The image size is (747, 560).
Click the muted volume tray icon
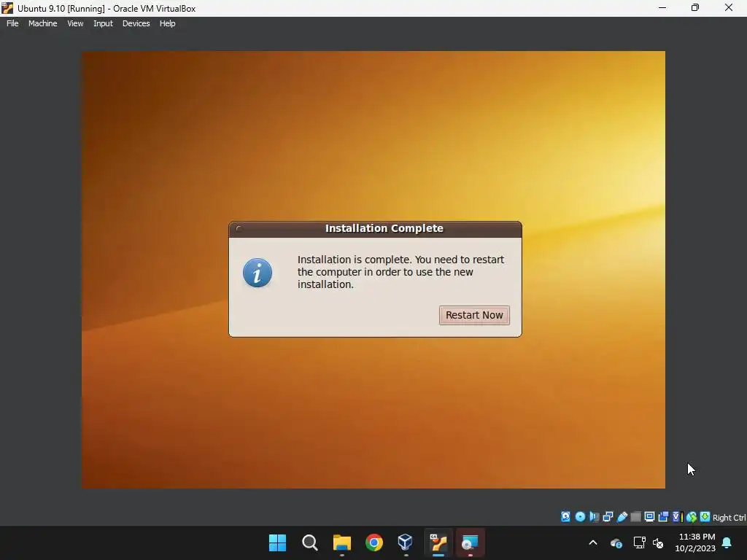659,542
